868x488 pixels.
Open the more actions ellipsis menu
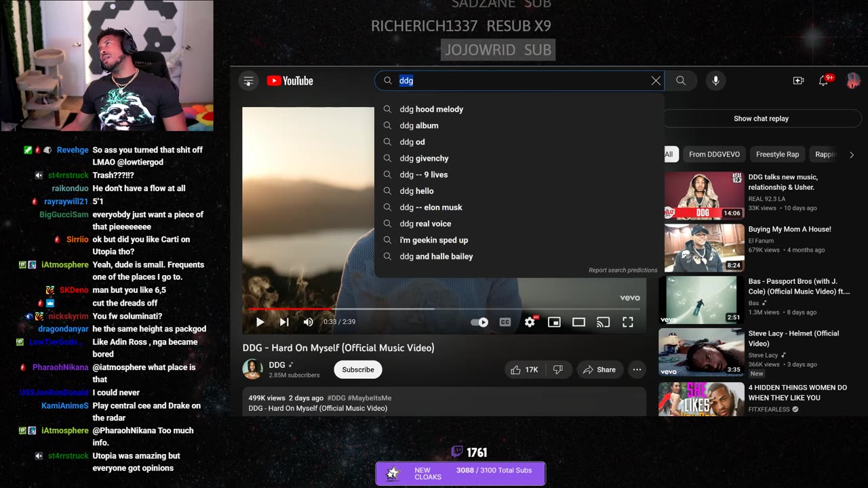(x=637, y=369)
